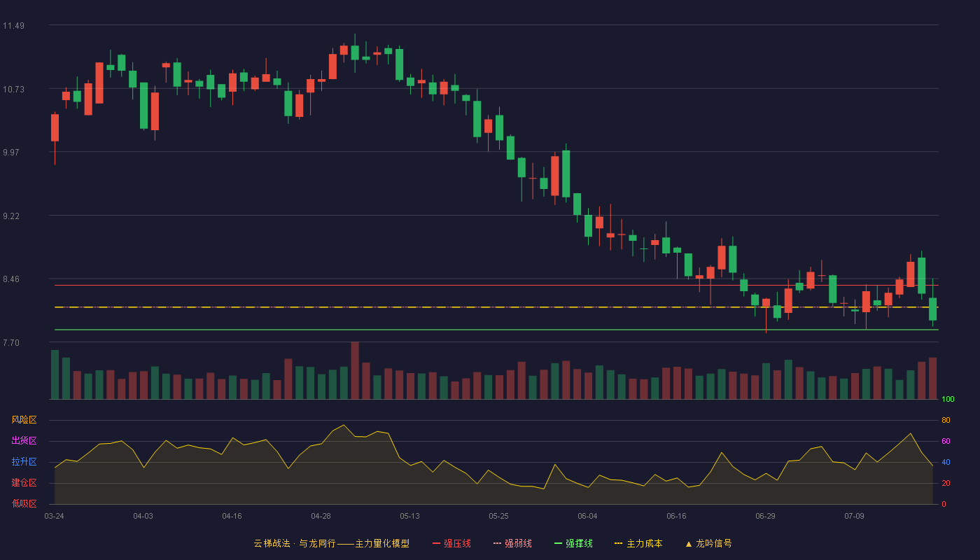This screenshot has height=560, width=980.
Task: Click the 04-03 date label
Action: 143,516
